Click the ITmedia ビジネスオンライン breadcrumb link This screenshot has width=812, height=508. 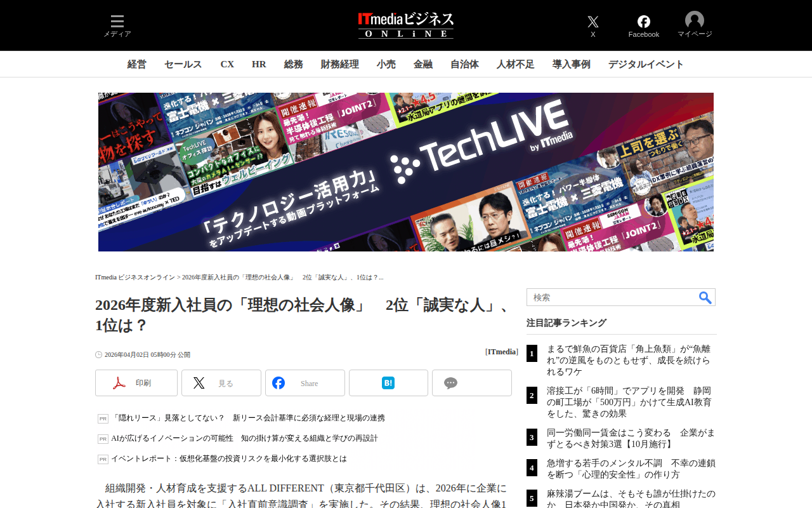click(x=135, y=277)
